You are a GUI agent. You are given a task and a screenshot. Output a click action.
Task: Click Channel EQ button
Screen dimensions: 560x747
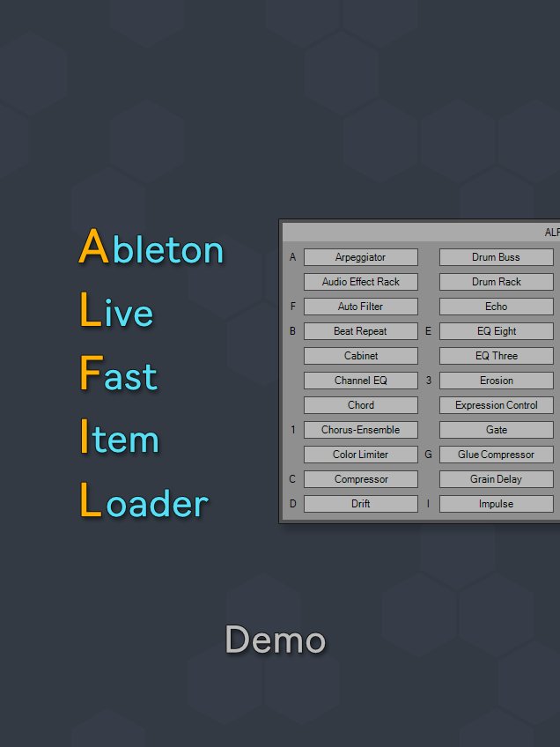tap(361, 381)
